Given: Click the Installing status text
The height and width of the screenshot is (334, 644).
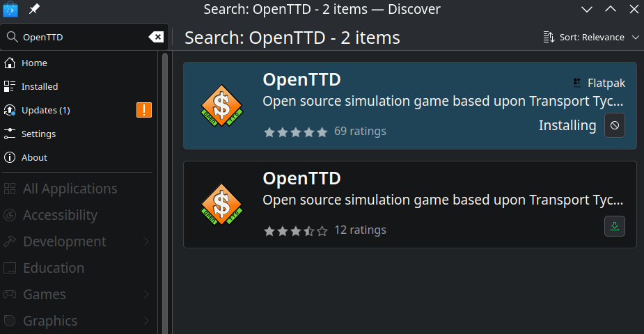Looking at the screenshot, I should (x=567, y=125).
